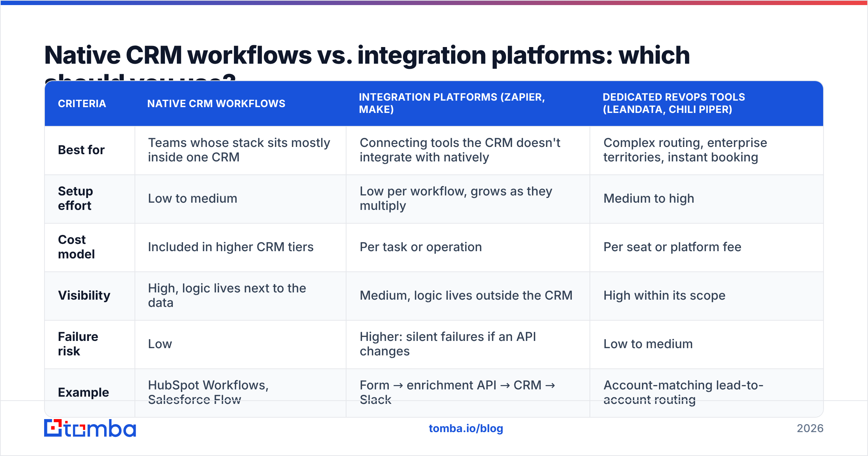The image size is (868, 456).
Task: Click 'HubSpot Workflows, Salesforce Flow' cell
Action: coord(208,392)
